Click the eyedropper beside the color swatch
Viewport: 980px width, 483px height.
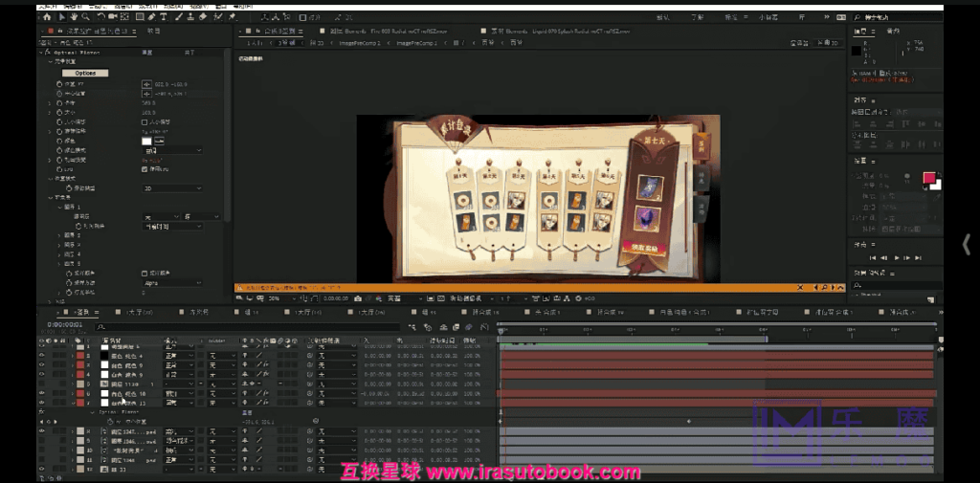159,142
